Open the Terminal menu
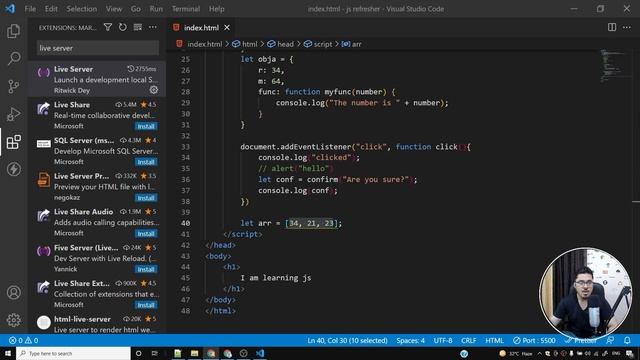Screen dimensions: 640x360 pyautogui.click(x=186, y=9)
